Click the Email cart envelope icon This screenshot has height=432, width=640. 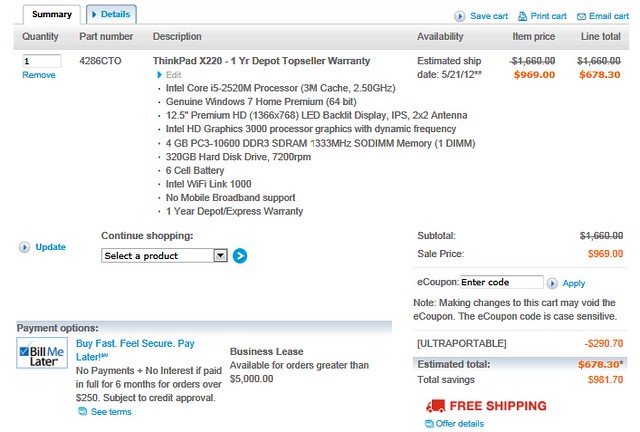coord(581,16)
